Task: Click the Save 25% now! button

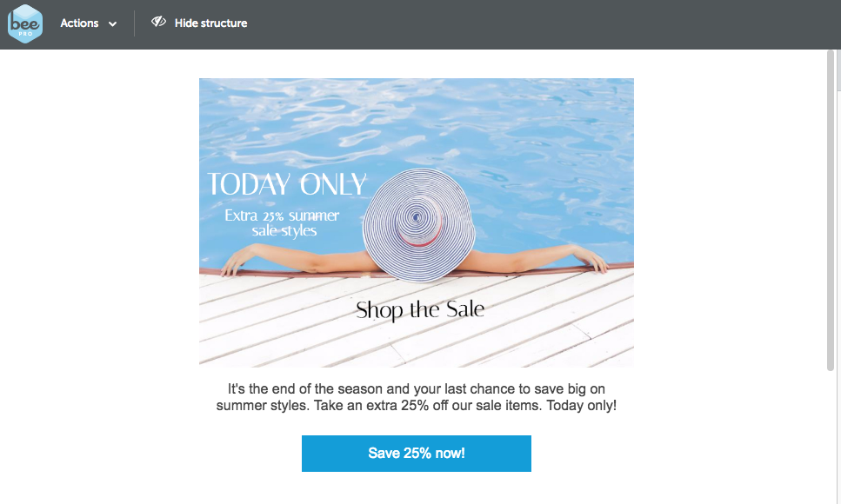Action: coord(417,454)
